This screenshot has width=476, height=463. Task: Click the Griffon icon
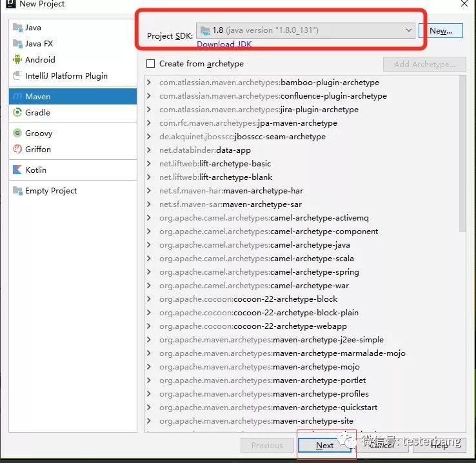(17, 149)
